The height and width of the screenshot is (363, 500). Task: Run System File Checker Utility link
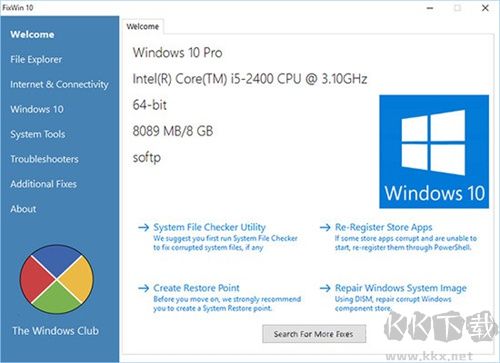(209, 227)
